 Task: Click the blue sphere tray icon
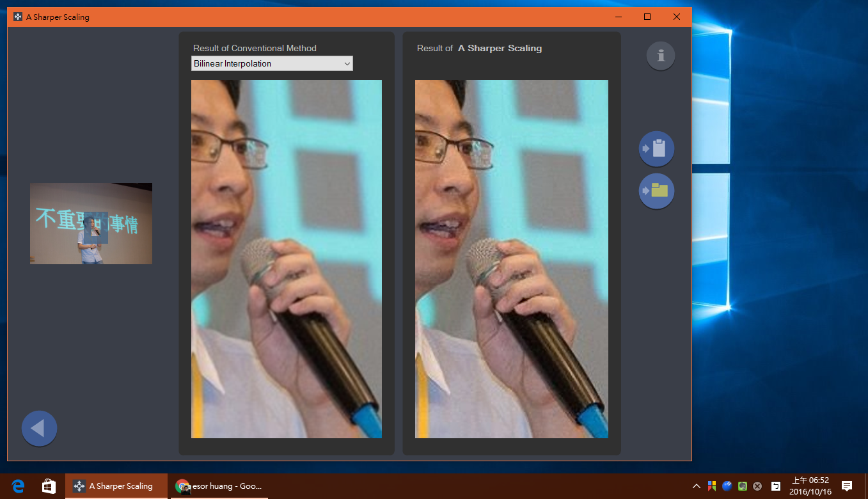[727, 486]
